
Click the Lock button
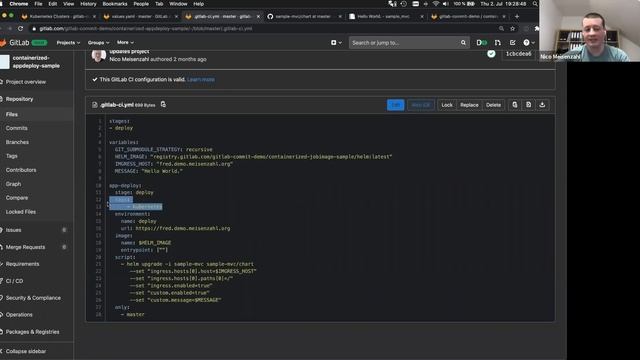447,105
